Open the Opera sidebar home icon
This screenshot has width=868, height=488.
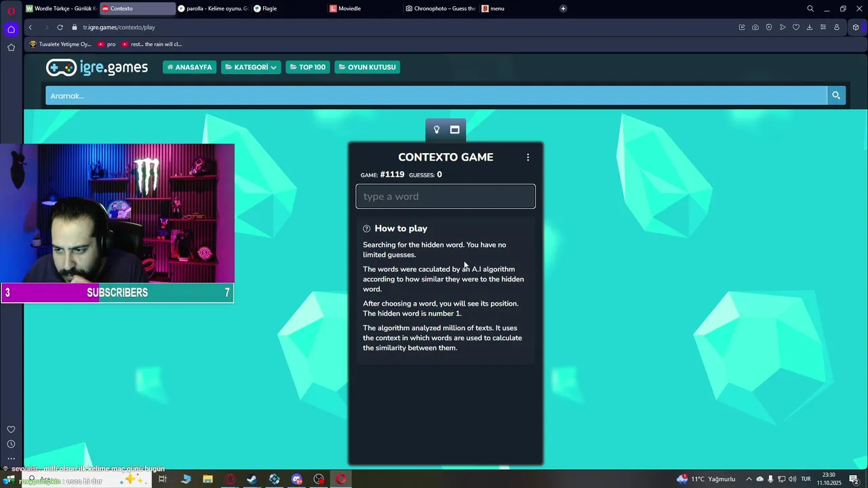click(11, 29)
